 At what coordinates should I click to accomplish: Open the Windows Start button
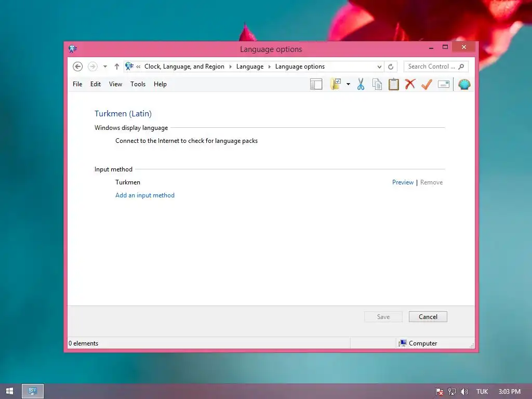click(x=9, y=391)
